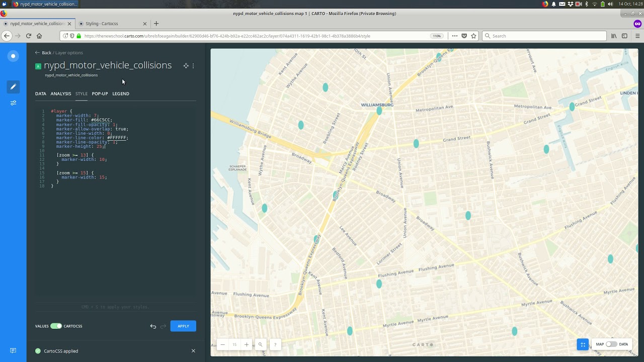The image size is (644, 362).
Task: Undo the last CartoCSS change
Action: click(x=153, y=326)
